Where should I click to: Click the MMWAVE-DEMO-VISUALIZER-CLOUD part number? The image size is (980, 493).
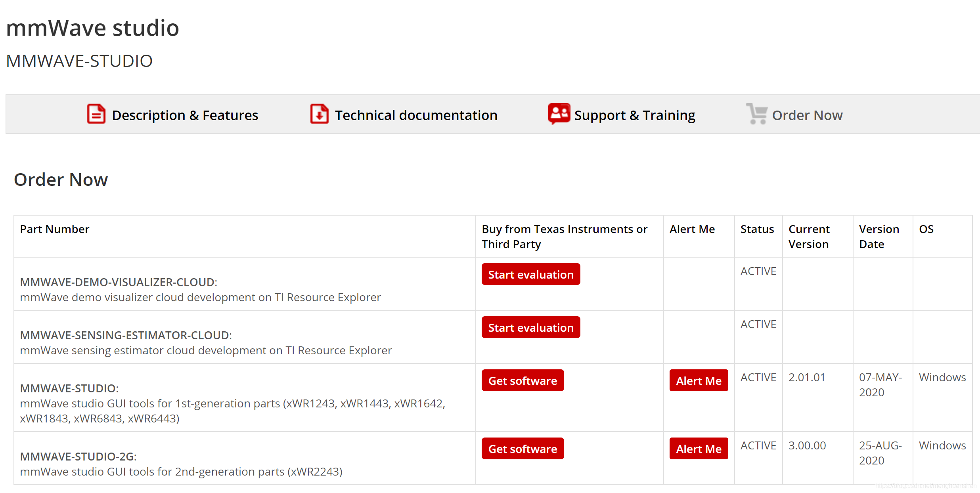(x=118, y=282)
